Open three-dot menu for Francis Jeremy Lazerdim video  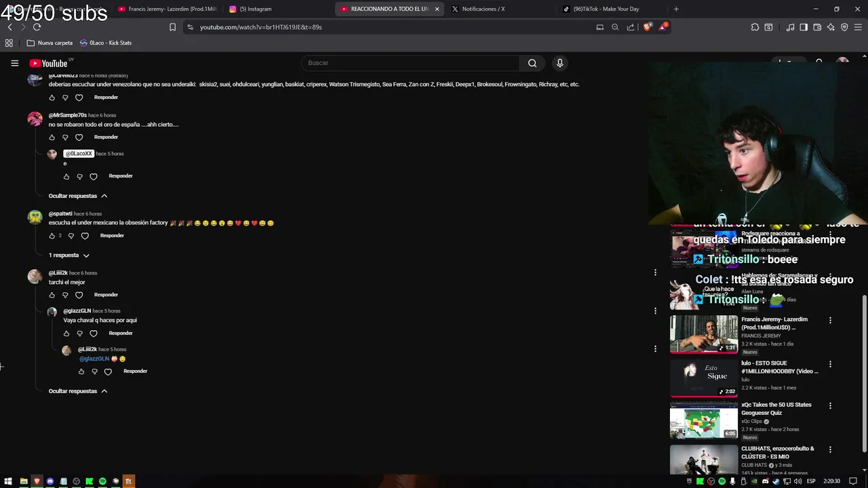pyautogui.click(x=830, y=320)
